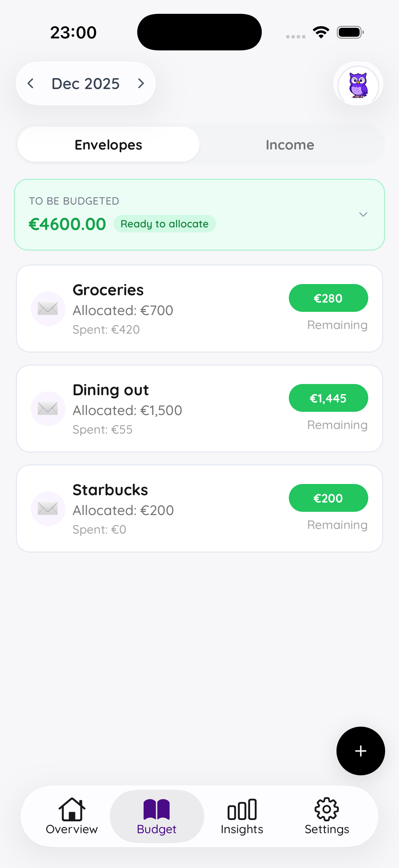Tap the Dining out envelope icon
399x868 pixels.
click(x=48, y=409)
